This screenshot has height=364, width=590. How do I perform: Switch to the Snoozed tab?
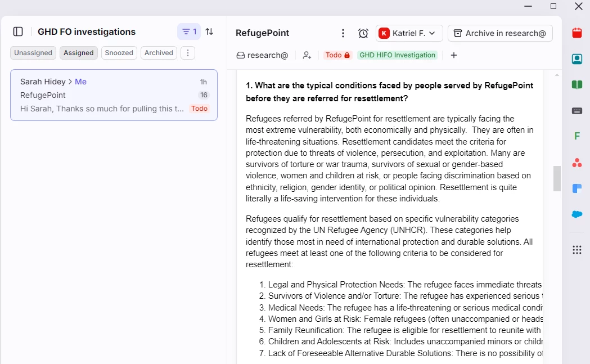[x=119, y=53]
